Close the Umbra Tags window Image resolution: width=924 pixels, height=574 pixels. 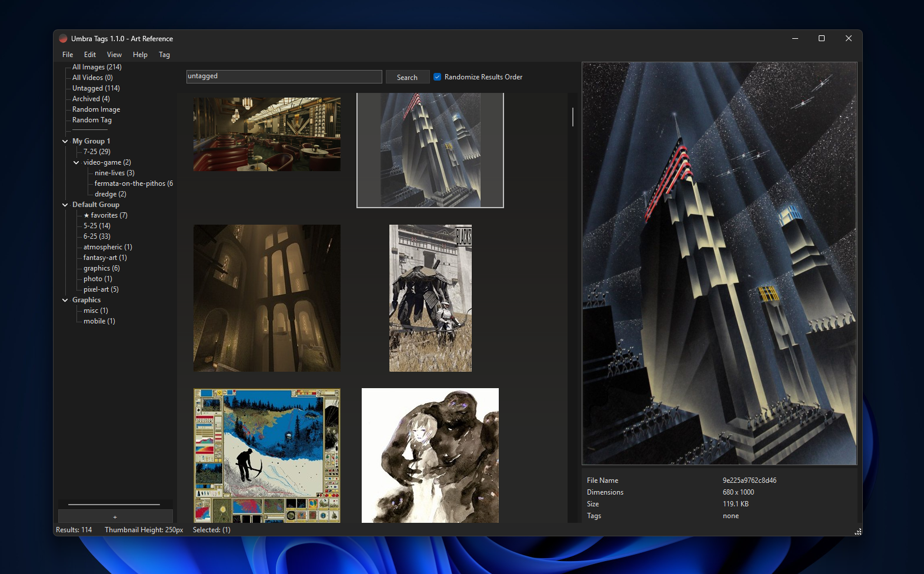pos(848,39)
